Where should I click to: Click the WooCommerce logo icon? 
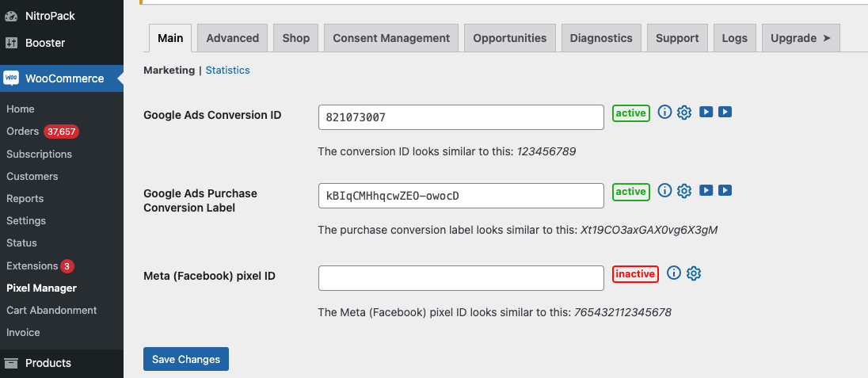[11, 78]
